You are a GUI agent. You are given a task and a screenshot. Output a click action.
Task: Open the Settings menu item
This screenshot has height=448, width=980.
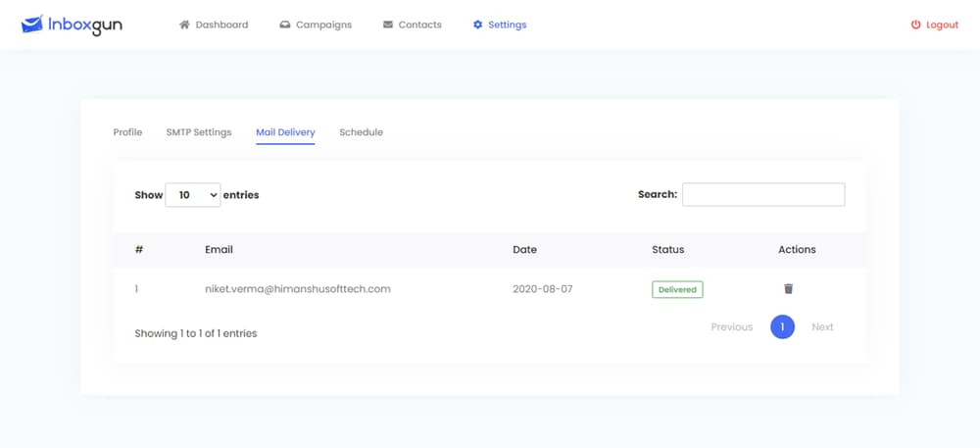pos(500,25)
